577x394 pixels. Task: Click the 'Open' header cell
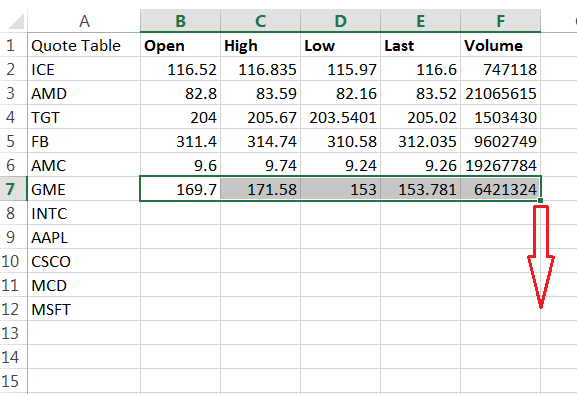[x=180, y=45]
